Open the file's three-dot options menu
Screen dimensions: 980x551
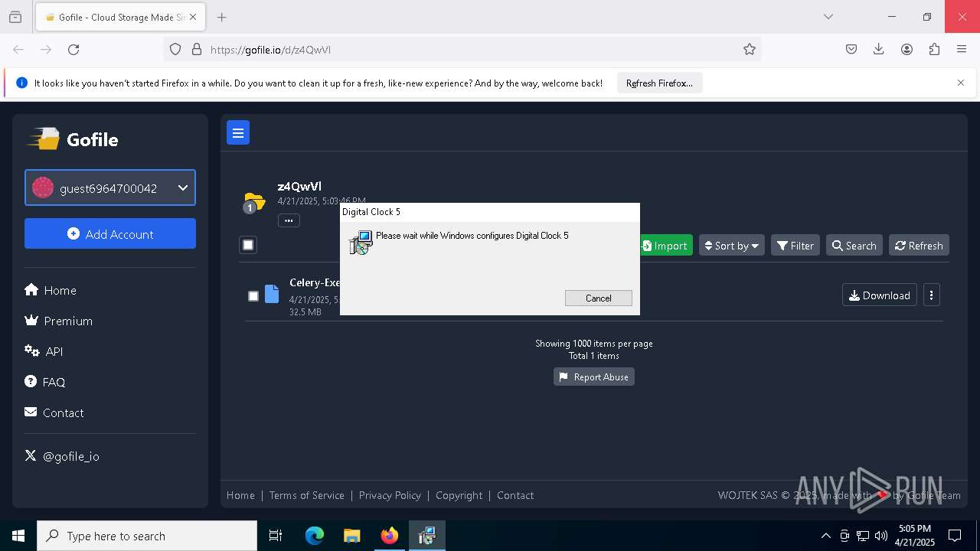932,295
